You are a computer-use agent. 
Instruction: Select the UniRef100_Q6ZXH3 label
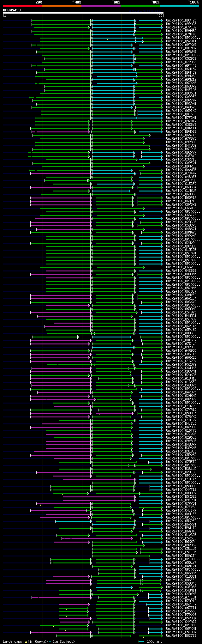click(181, 83)
